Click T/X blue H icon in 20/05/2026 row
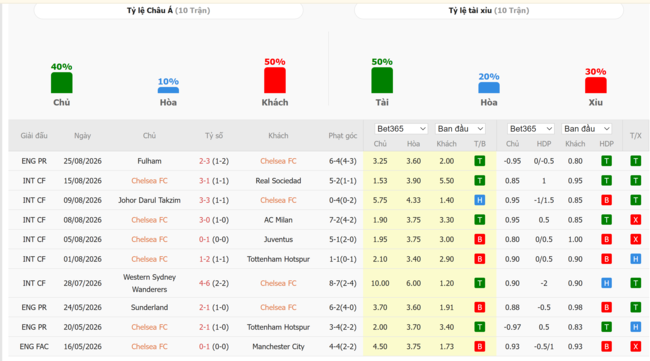The image size is (650, 361). coord(635,327)
